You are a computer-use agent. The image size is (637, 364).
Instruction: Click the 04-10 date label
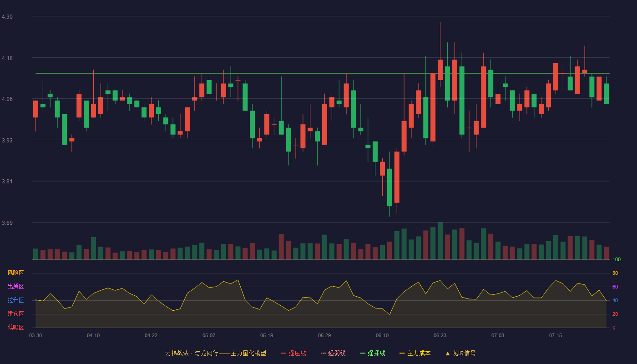[x=93, y=335]
